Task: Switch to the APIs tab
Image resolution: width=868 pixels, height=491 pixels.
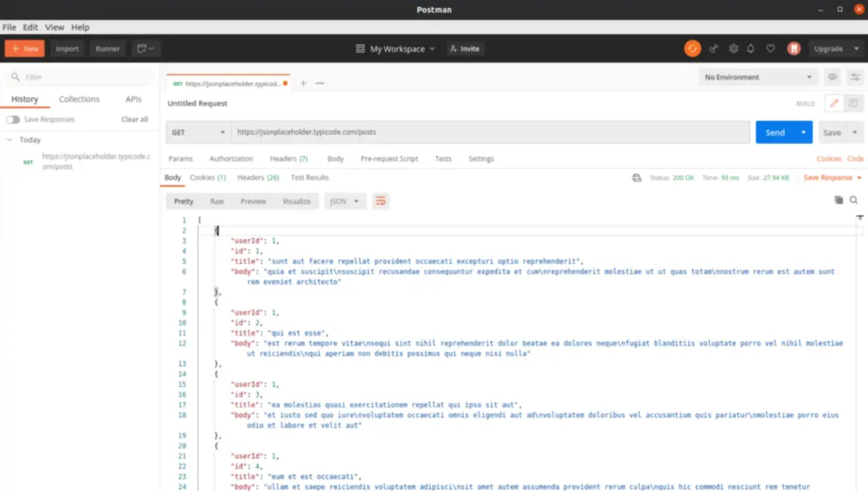Action: coord(134,99)
